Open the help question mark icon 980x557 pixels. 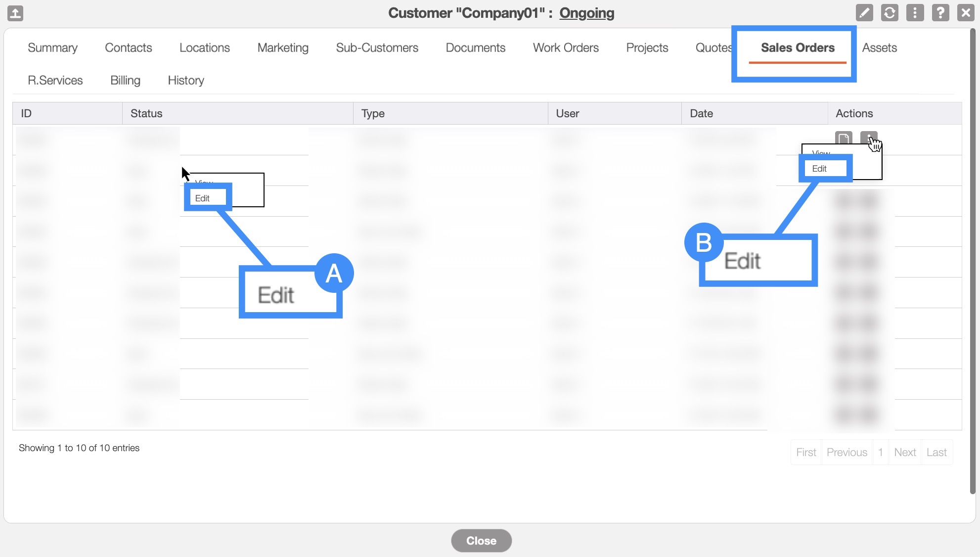[x=940, y=13]
